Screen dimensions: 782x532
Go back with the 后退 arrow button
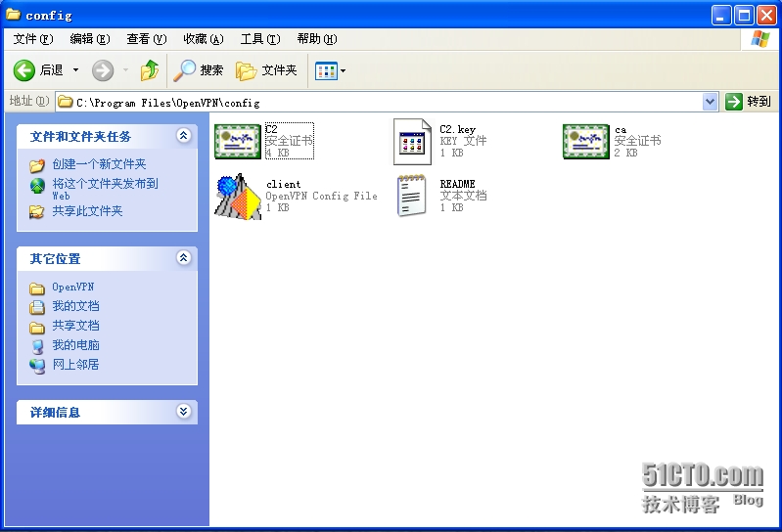pyautogui.click(x=38, y=70)
